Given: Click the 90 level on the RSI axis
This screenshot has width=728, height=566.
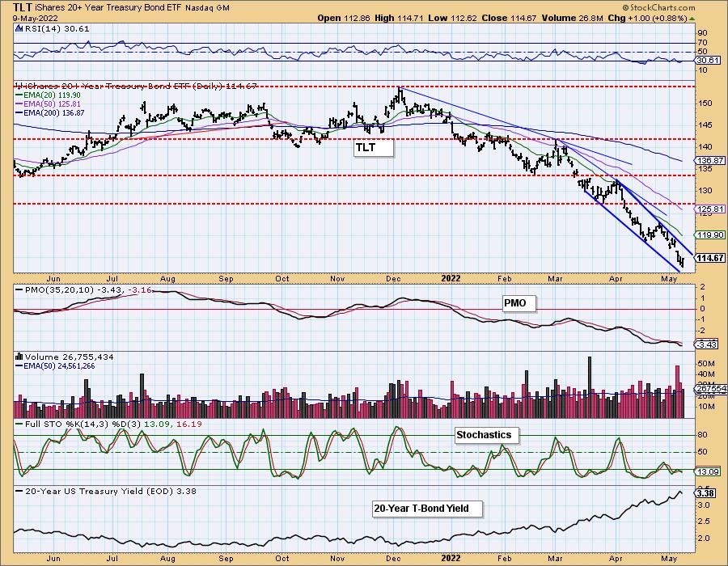Looking at the screenshot, I should click(702, 33).
